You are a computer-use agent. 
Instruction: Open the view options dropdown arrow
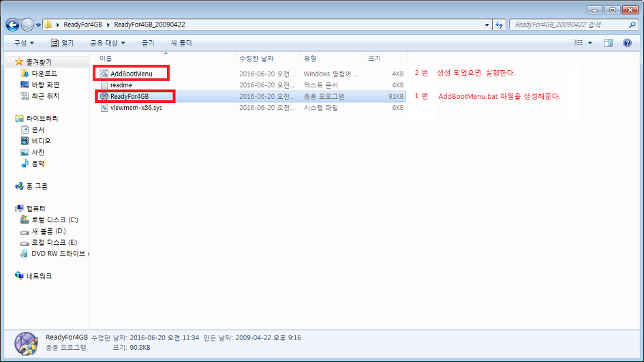[590, 43]
